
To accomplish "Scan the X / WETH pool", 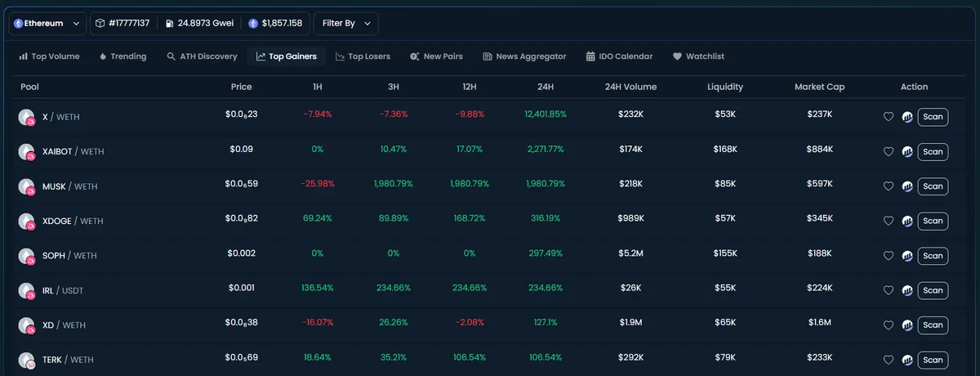I will 933,117.
